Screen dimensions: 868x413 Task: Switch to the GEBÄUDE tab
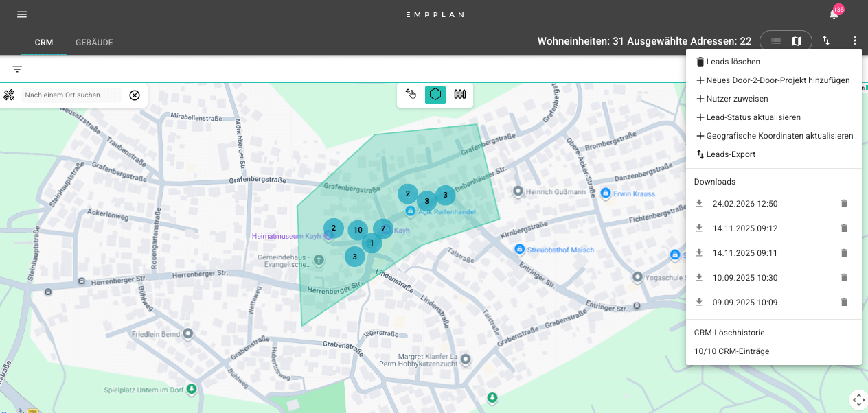coord(94,43)
